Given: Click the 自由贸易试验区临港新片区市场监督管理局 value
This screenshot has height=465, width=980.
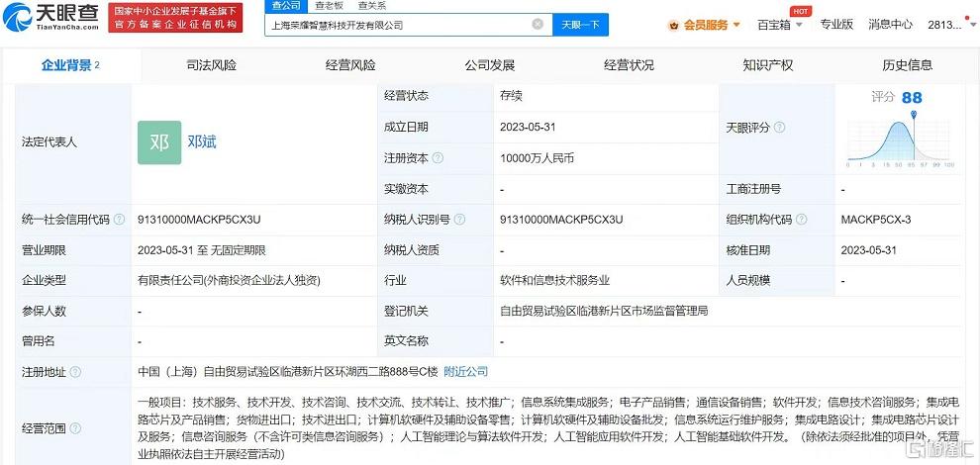Looking at the screenshot, I should pos(604,311).
